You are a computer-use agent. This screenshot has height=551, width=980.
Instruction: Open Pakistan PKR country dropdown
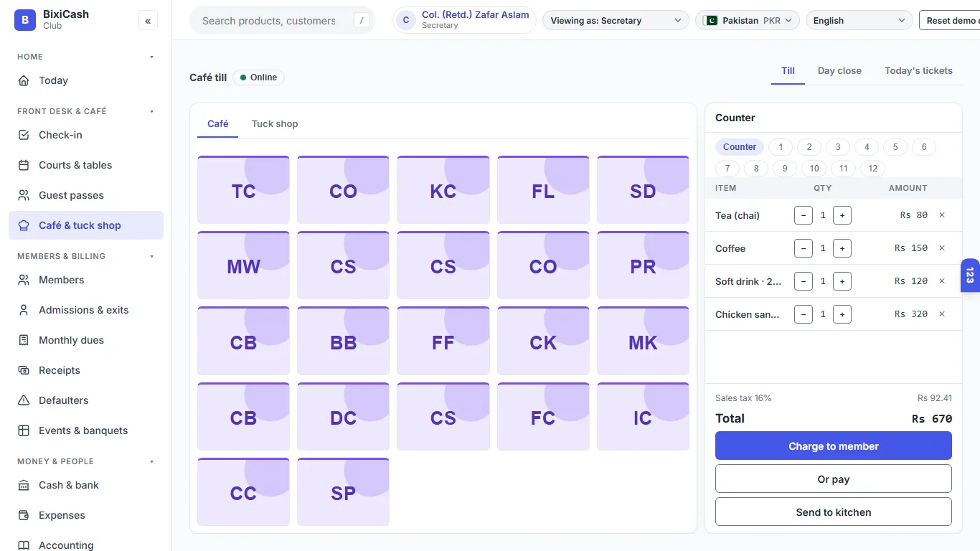coord(748,21)
